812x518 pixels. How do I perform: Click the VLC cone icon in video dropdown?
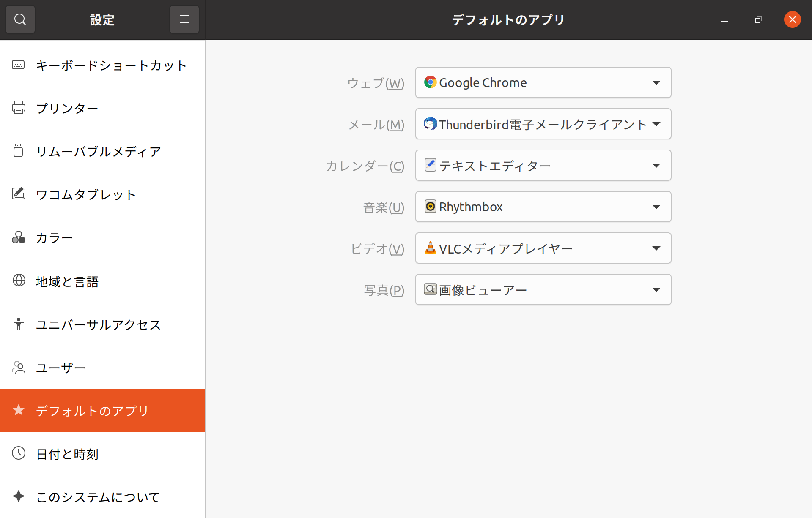pos(430,248)
